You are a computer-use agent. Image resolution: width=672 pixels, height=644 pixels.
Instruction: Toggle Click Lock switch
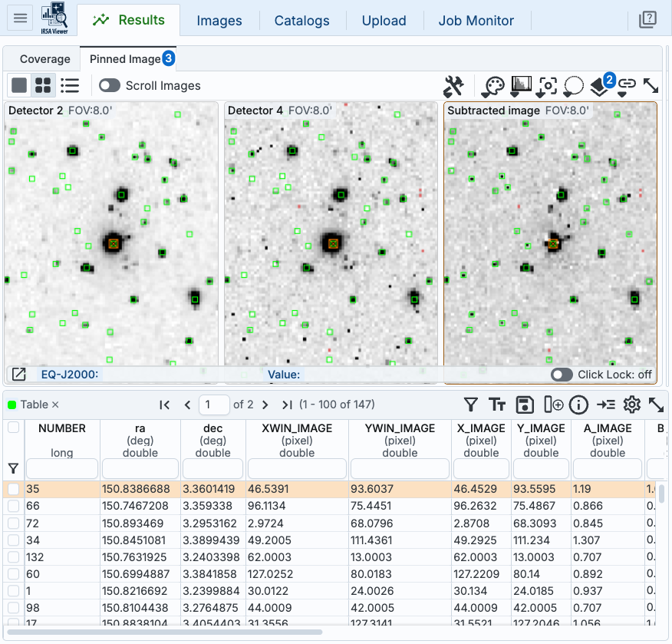(562, 375)
